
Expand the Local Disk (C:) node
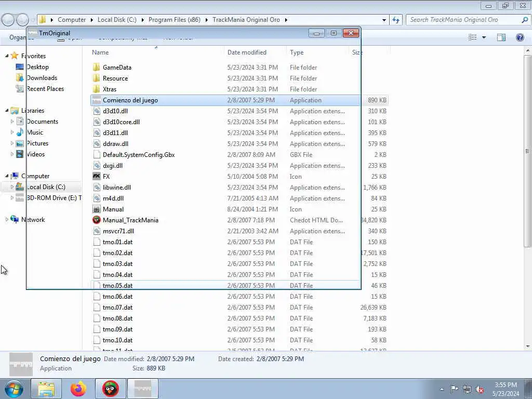(12, 187)
